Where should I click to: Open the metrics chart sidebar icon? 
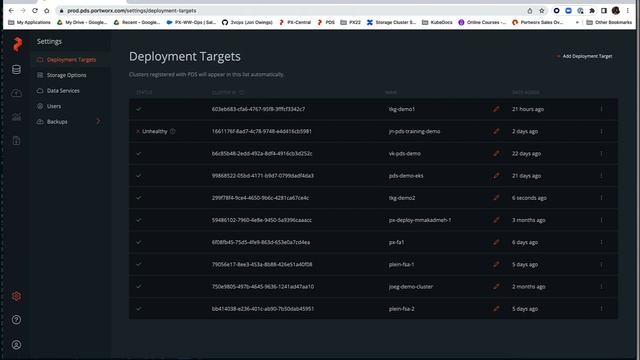[16, 117]
